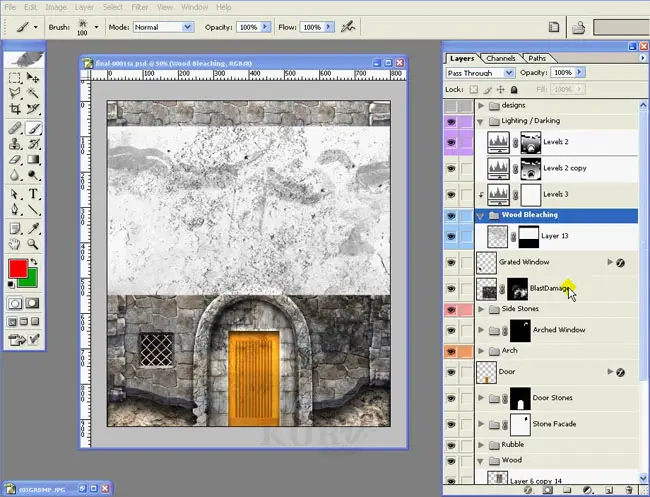Image resolution: width=650 pixels, height=497 pixels.
Task: Select the Crop tool
Action: point(15,109)
